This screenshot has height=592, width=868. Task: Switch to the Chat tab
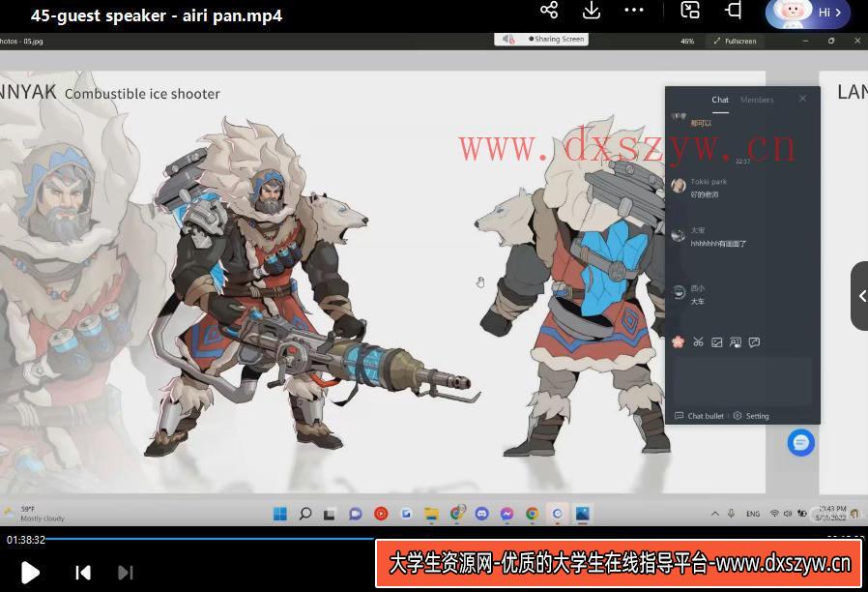pos(720,101)
